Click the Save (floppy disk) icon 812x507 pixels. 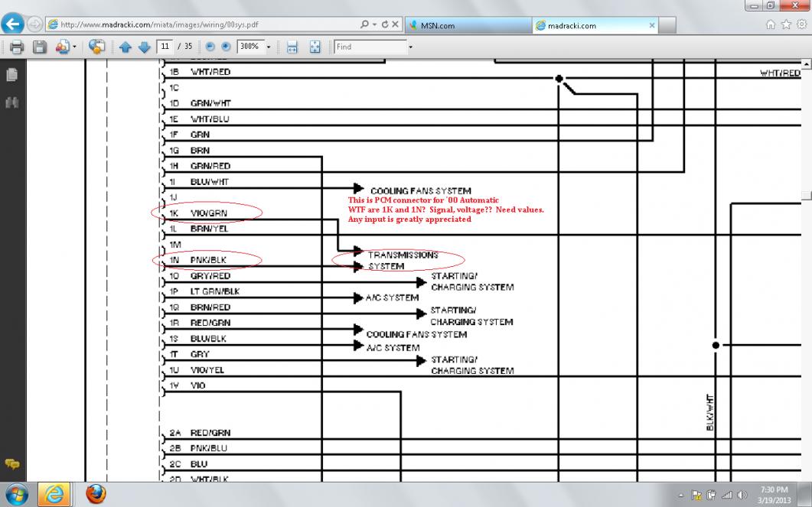40,47
